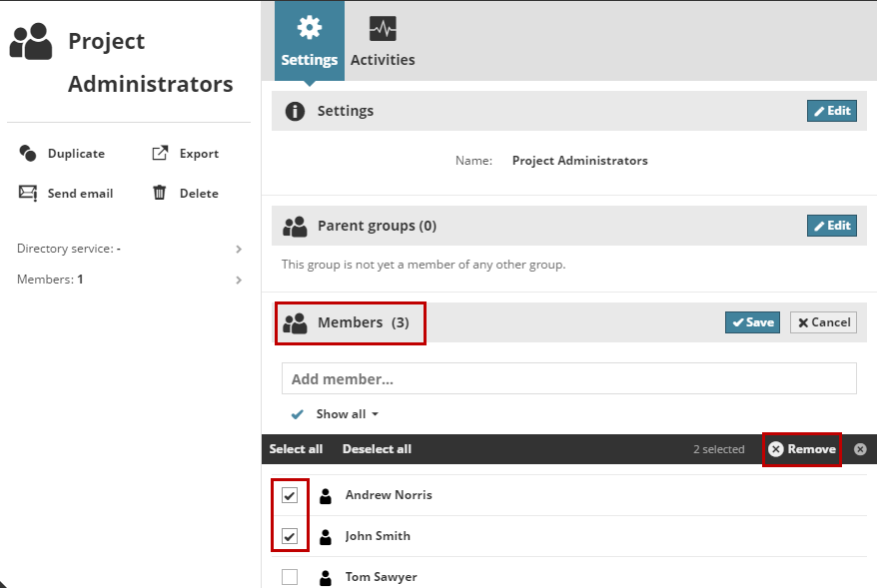Click the Add member input field
The width and height of the screenshot is (877, 588).
pyautogui.click(x=568, y=379)
